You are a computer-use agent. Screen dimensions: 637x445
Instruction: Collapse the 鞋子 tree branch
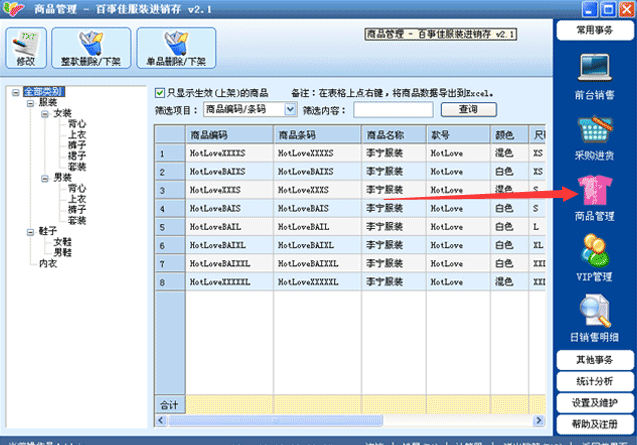(30, 232)
